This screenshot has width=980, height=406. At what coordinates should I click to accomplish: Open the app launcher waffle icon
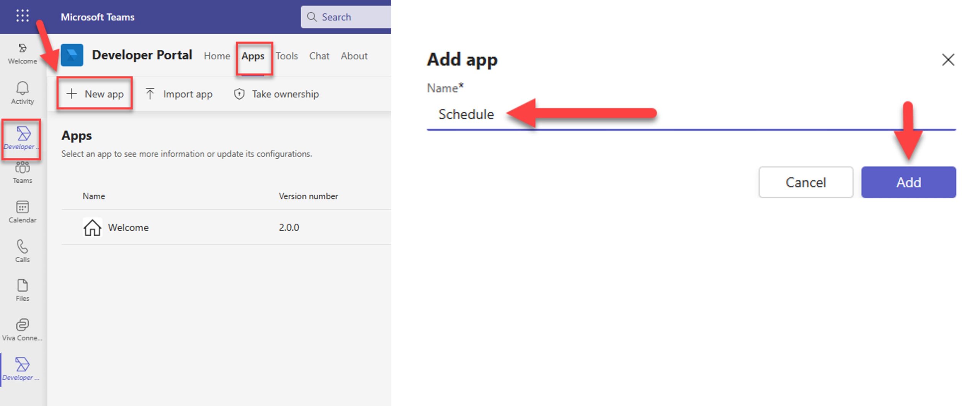point(22,16)
